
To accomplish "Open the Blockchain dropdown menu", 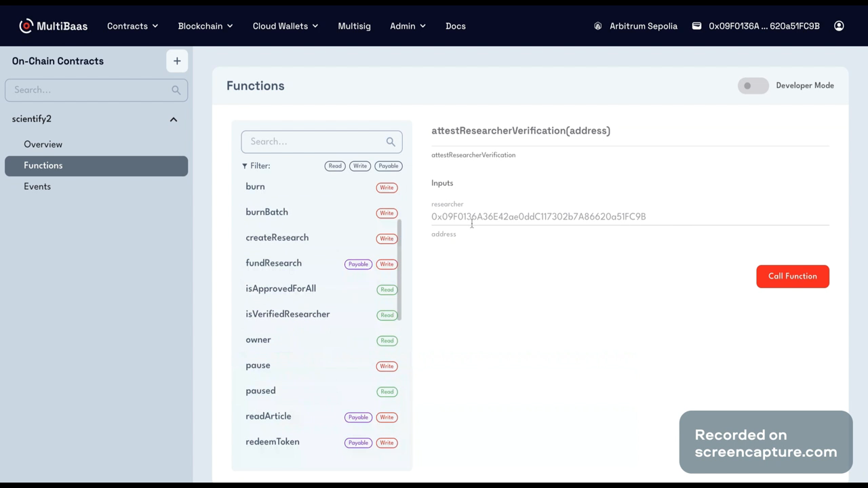I will 205,26.
